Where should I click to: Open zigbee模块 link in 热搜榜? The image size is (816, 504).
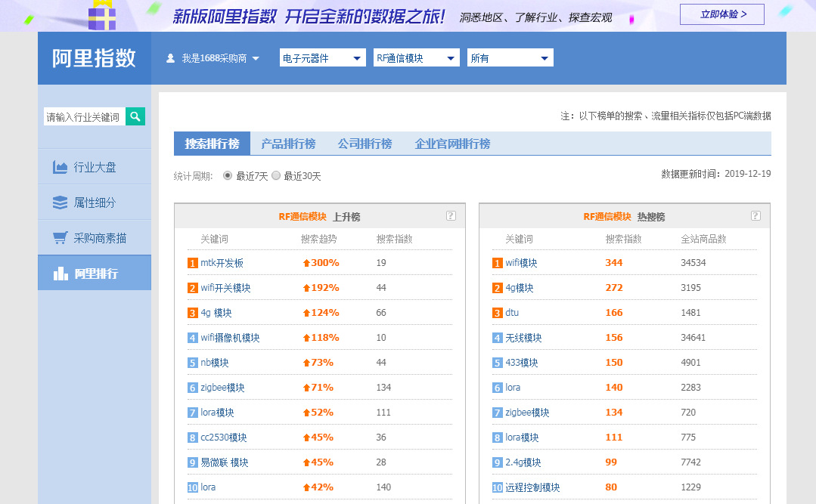tap(527, 413)
